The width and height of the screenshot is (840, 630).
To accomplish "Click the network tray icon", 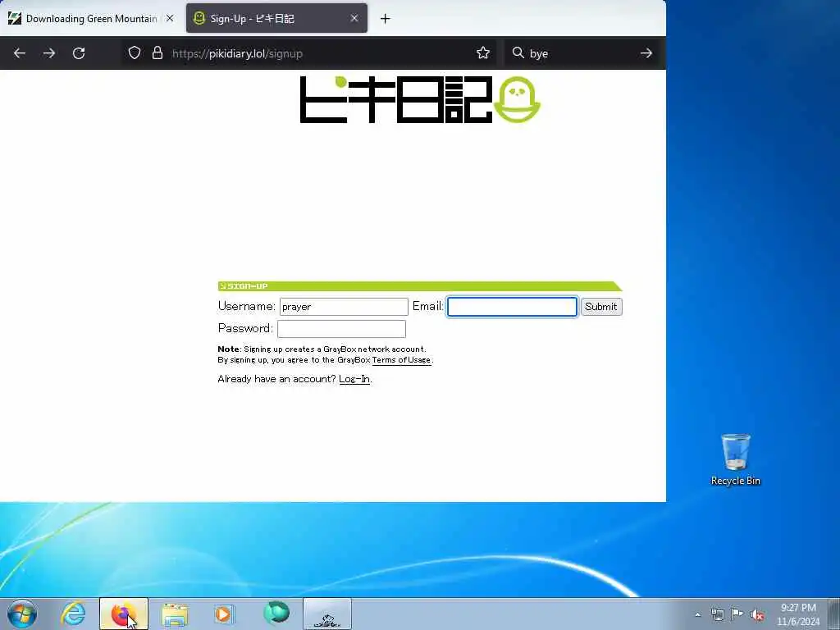I will tap(717, 614).
